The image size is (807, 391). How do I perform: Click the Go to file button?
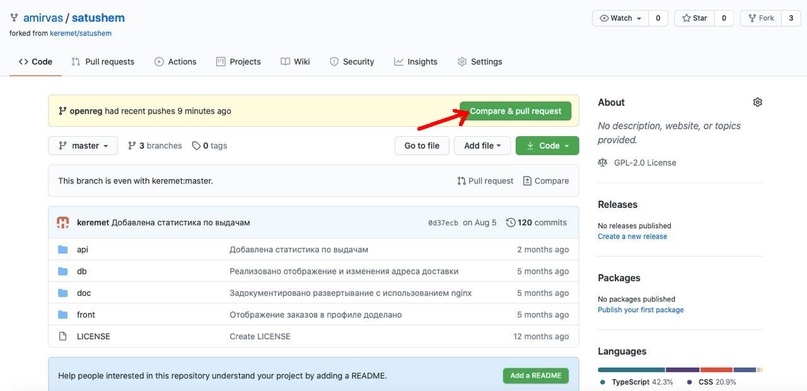coord(422,146)
